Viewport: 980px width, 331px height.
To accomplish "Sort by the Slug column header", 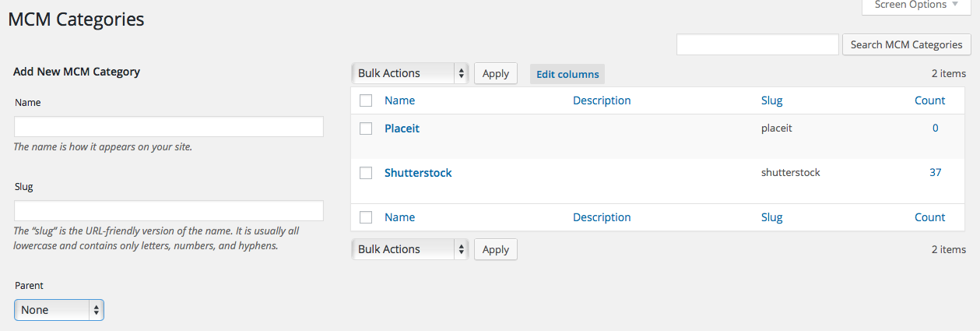I will pos(771,100).
